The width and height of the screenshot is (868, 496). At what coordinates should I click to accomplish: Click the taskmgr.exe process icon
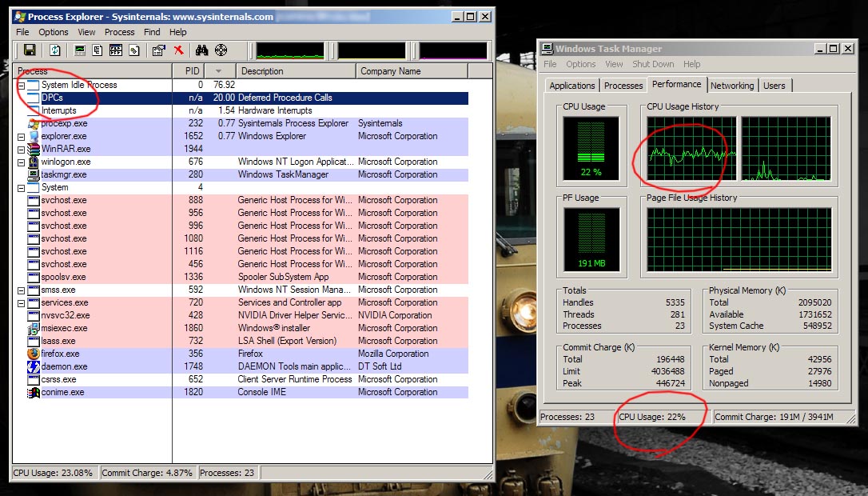(34, 174)
